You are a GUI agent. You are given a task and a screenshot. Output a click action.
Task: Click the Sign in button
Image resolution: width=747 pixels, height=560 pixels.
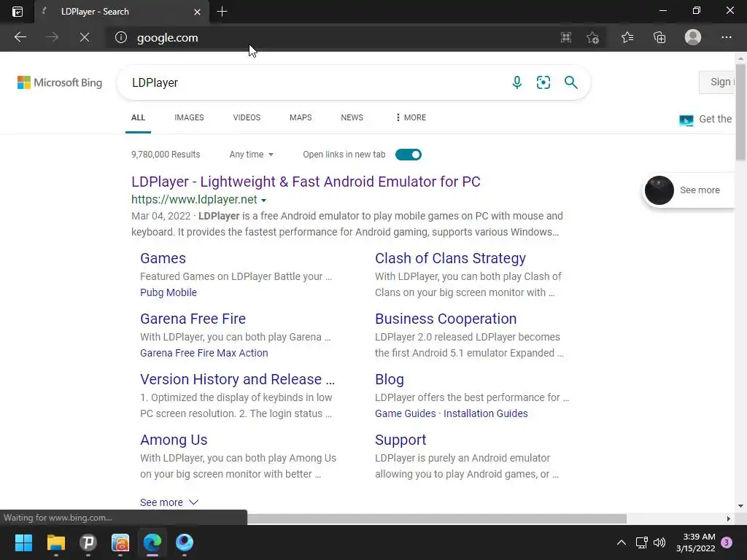pos(718,82)
